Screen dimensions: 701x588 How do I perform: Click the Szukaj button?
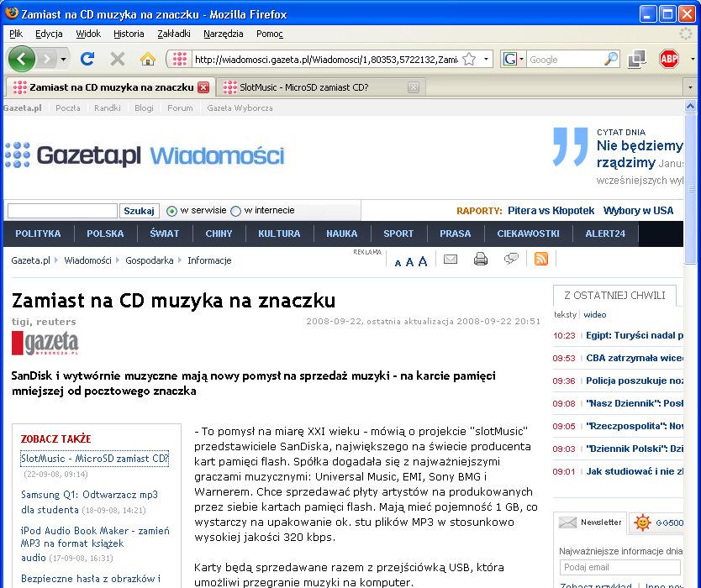coord(139,211)
